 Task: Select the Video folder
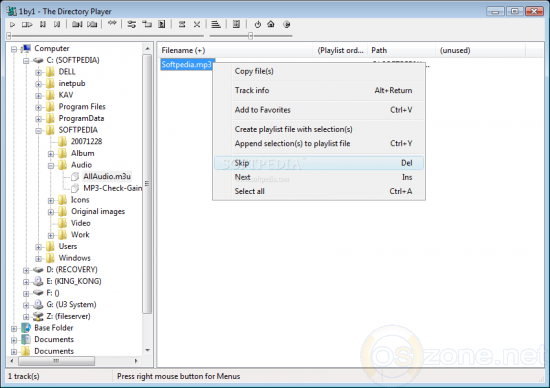click(x=80, y=223)
